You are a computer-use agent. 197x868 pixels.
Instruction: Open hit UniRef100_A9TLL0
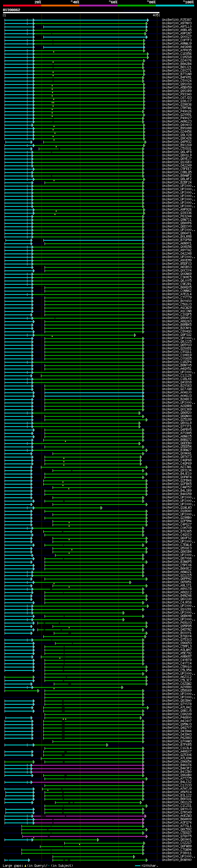pos(177,26)
